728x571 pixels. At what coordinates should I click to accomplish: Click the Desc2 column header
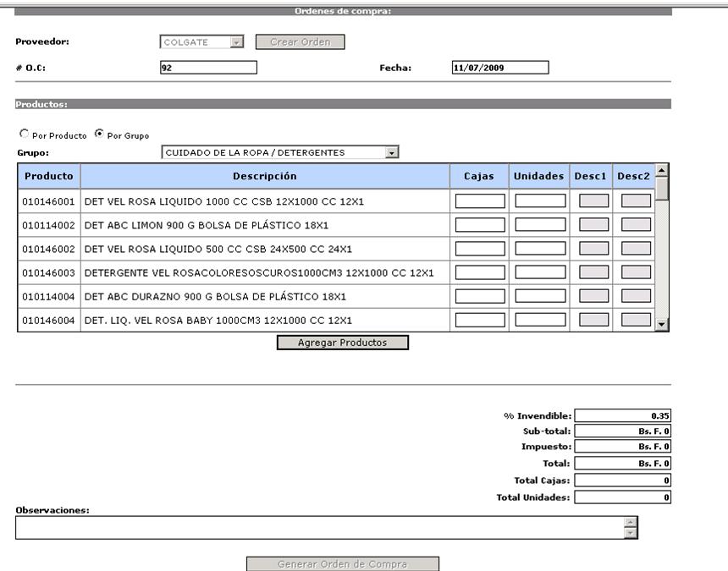pos(634,176)
